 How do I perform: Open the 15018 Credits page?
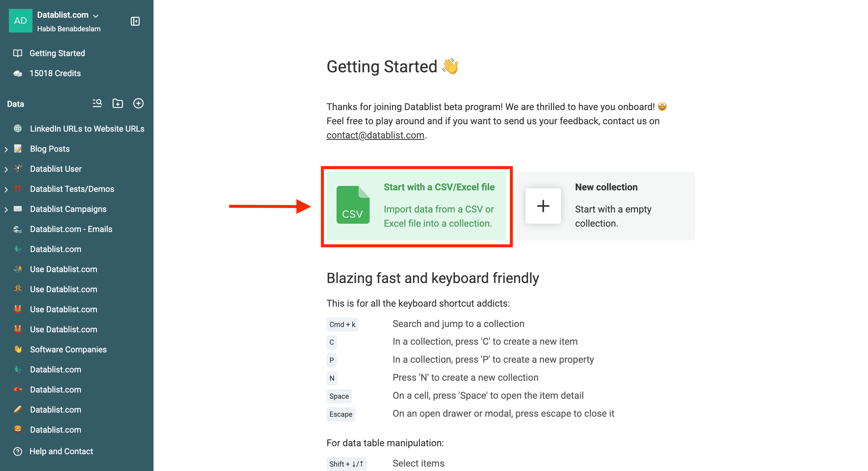coord(55,73)
